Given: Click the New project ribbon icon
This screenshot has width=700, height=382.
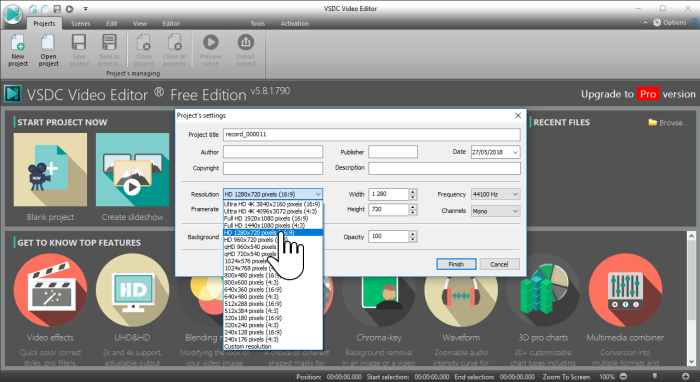Looking at the screenshot, I should pyautogui.click(x=18, y=42).
